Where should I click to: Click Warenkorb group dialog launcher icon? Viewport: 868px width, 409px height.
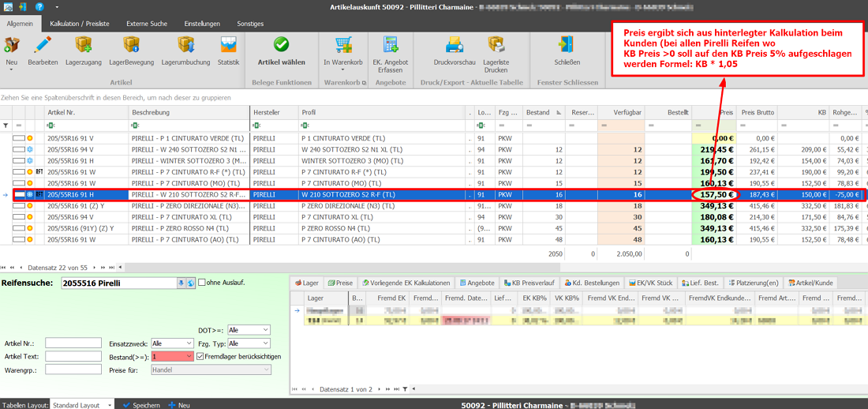pyautogui.click(x=364, y=83)
